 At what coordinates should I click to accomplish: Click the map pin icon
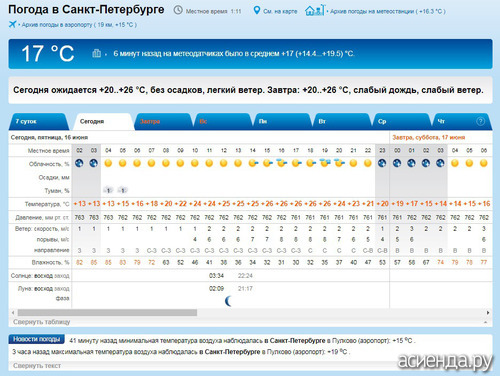(256, 10)
